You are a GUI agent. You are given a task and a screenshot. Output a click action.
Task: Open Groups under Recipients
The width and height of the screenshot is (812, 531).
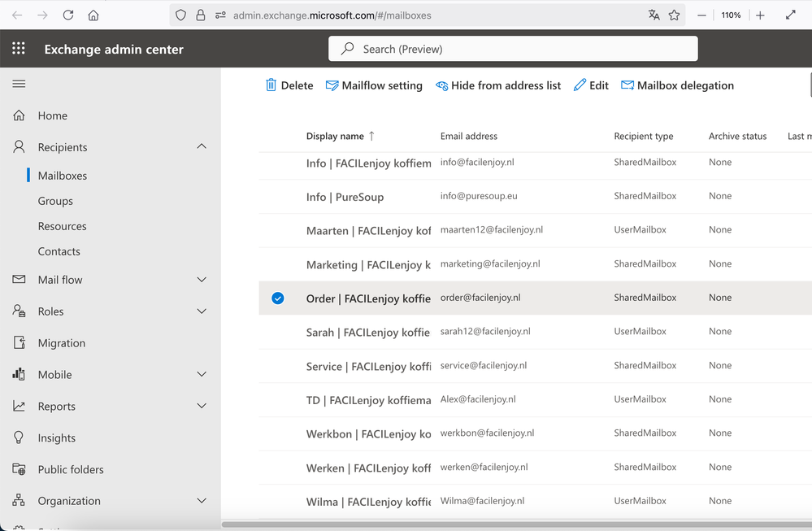55,201
